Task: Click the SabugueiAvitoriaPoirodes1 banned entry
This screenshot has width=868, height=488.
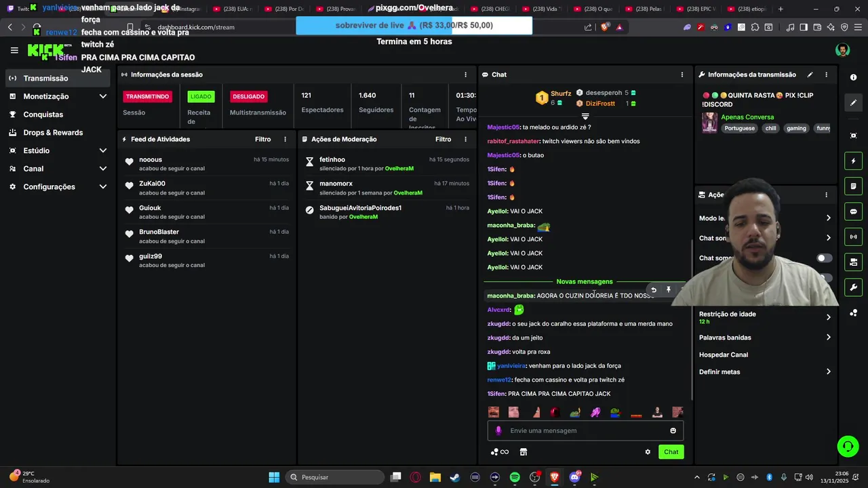Action: pos(387,212)
